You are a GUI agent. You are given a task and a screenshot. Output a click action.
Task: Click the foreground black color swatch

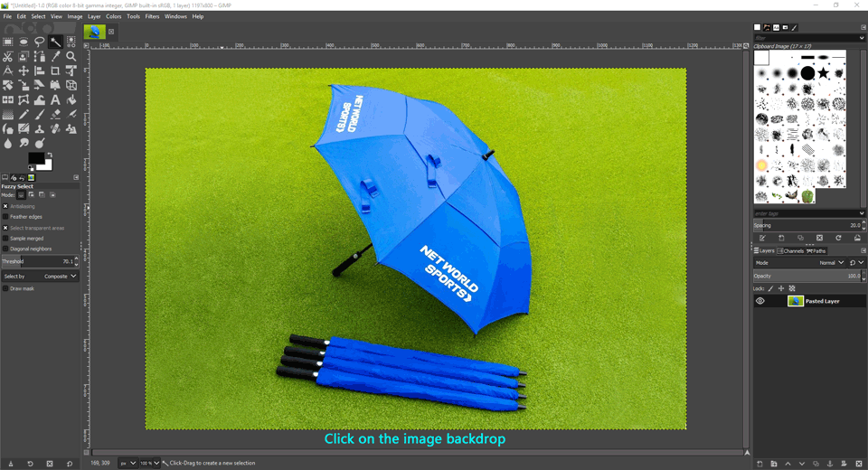click(36, 158)
